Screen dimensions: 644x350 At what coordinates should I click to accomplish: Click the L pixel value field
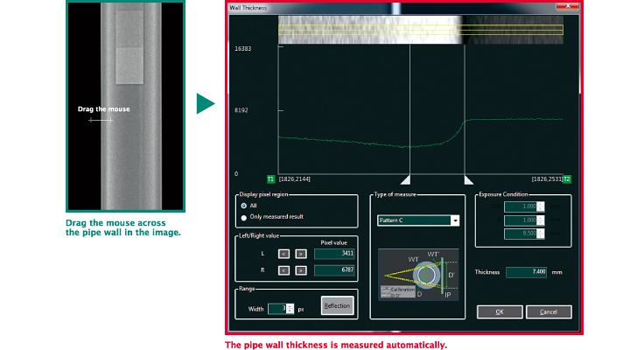pos(332,254)
